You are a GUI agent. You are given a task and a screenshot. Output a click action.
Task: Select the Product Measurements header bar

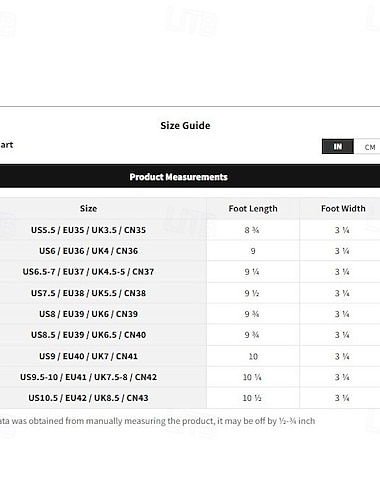(x=190, y=176)
